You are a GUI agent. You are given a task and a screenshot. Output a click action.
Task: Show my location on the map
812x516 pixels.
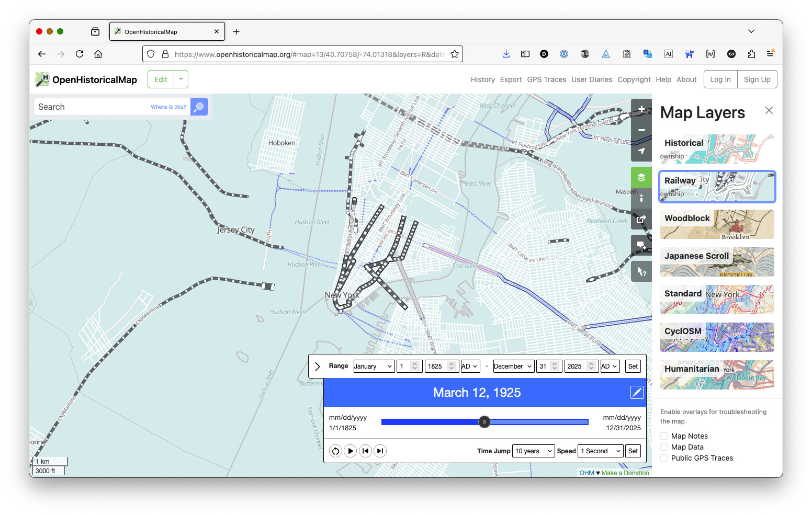(641, 151)
